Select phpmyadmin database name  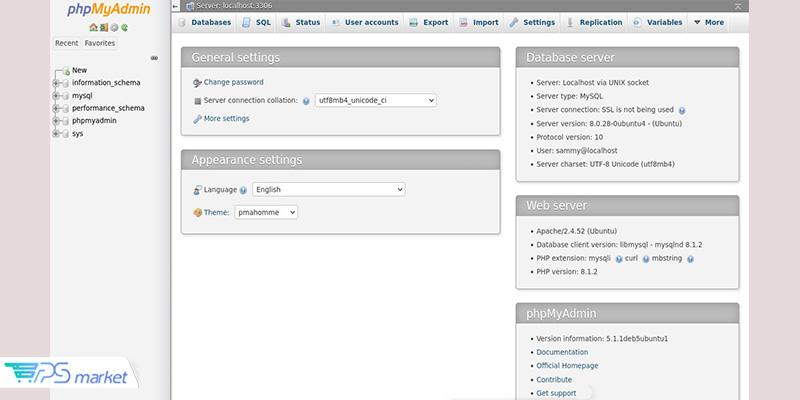tap(94, 121)
